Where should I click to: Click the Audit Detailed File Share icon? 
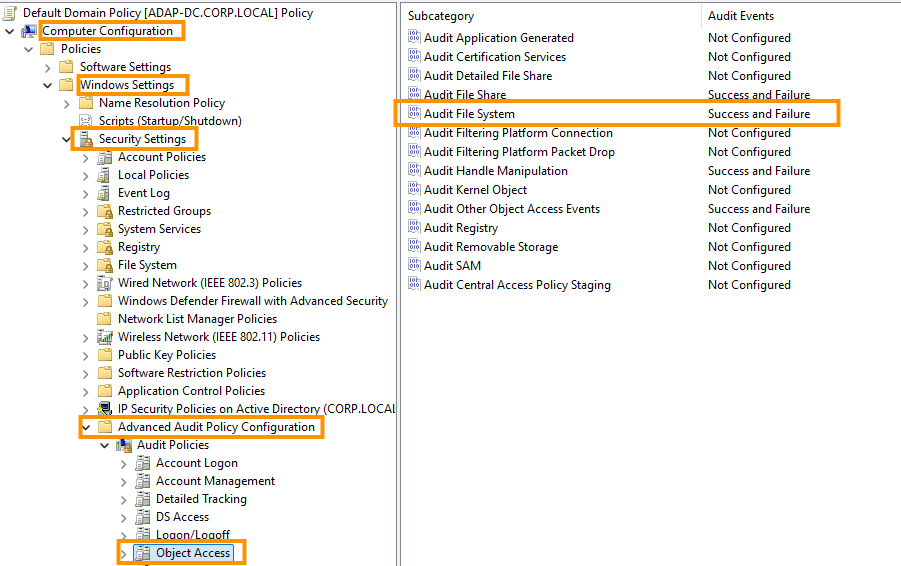[x=414, y=75]
